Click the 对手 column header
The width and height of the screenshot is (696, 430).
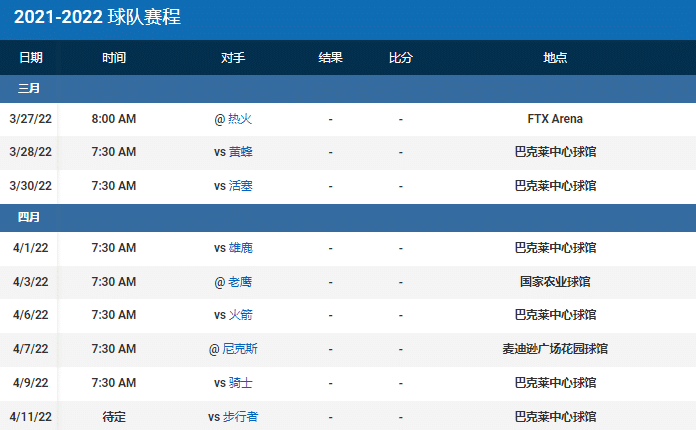point(233,58)
